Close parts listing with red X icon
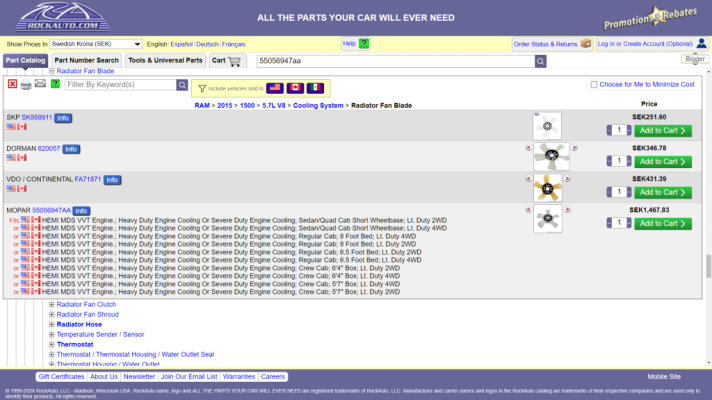Screen dimensions: 712x400 point(12,84)
